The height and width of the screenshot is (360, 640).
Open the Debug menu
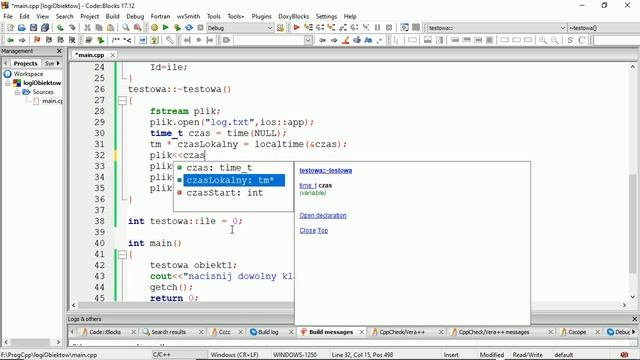tap(135, 16)
